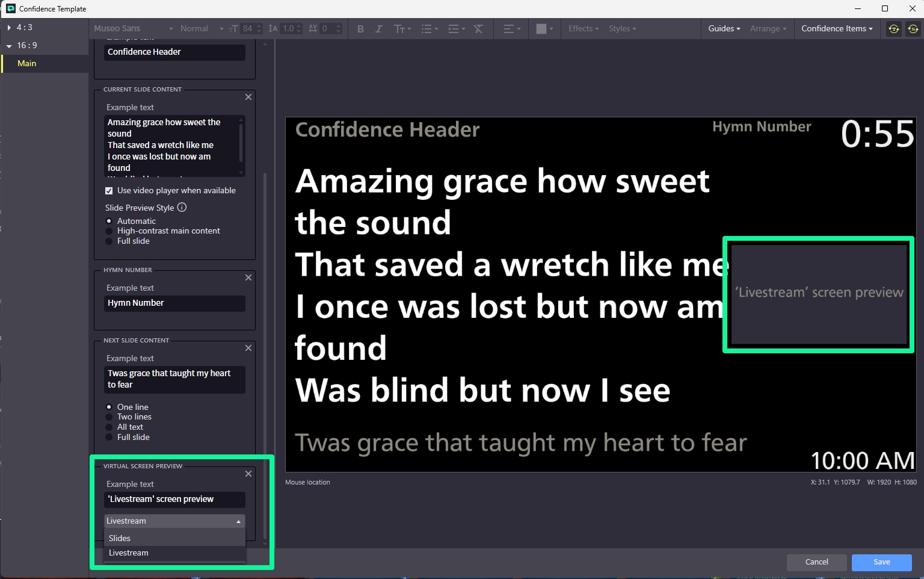Select the Main template in sidebar
The height and width of the screenshot is (579, 924).
(x=27, y=64)
